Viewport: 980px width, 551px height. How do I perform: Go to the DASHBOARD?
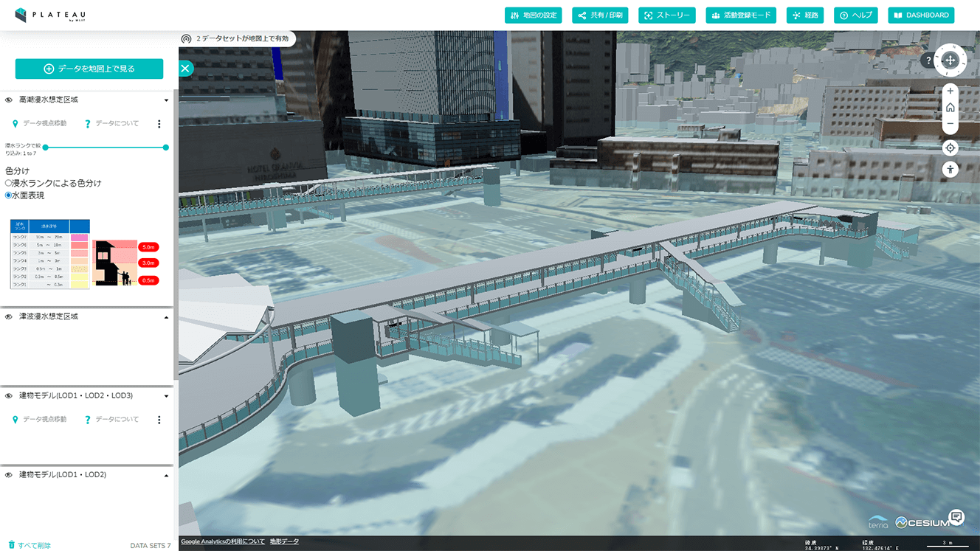pos(921,15)
